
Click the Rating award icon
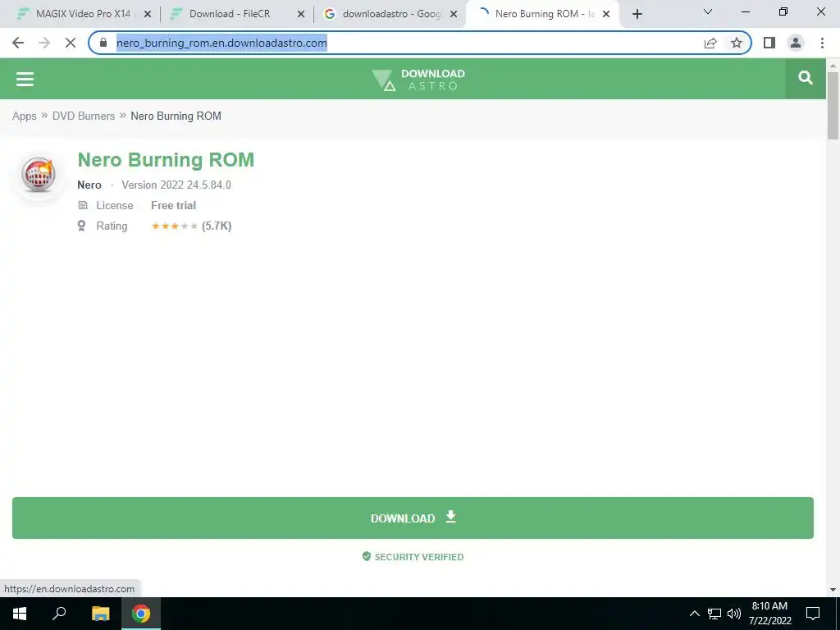tap(81, 226)
